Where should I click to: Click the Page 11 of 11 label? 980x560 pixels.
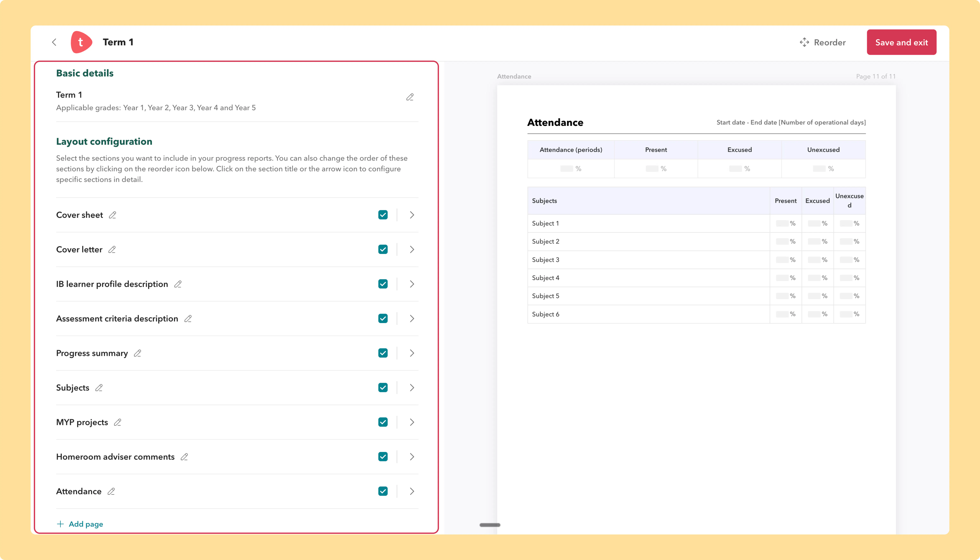click(876, 77)
